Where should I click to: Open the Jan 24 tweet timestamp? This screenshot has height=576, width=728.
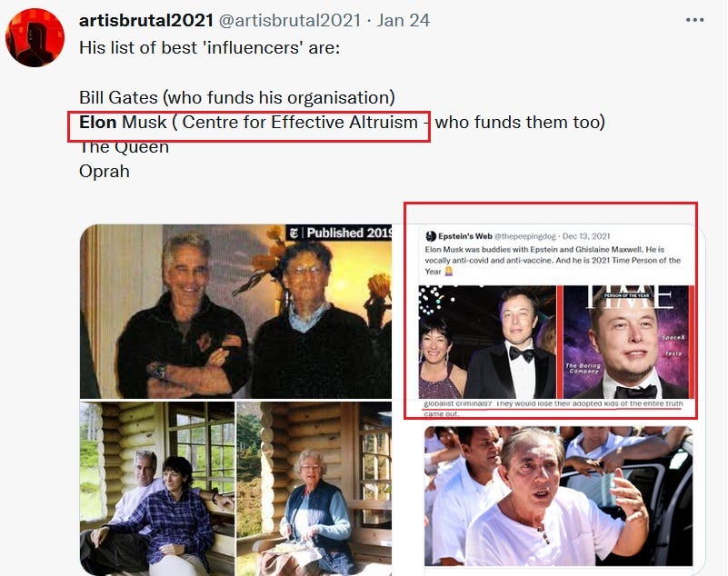point(403,20)
